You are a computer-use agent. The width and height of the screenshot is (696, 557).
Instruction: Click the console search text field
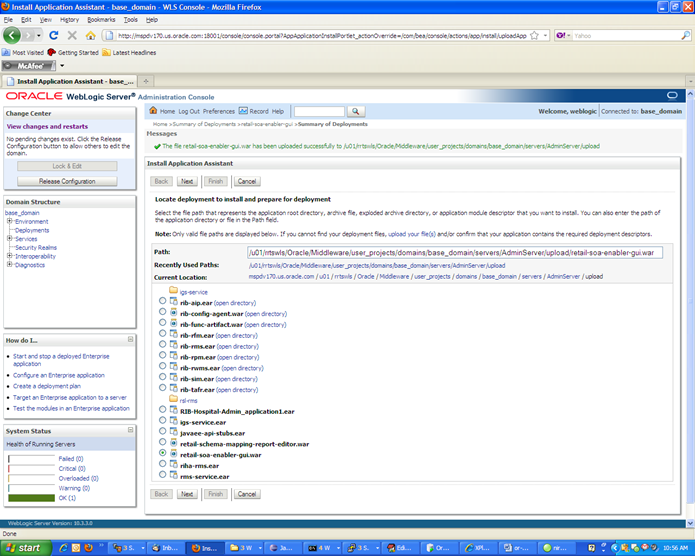[319, 111]
